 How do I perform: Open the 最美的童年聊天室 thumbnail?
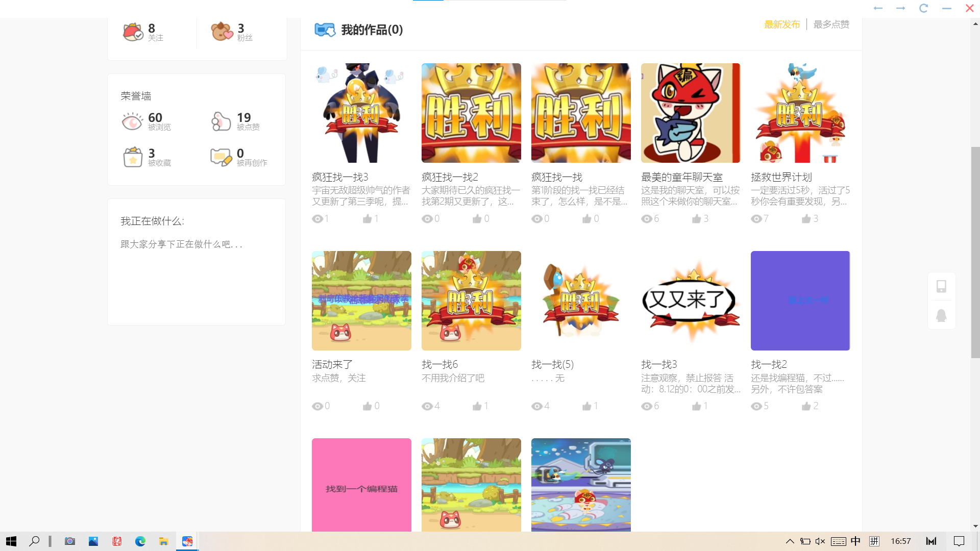point(691,113)
